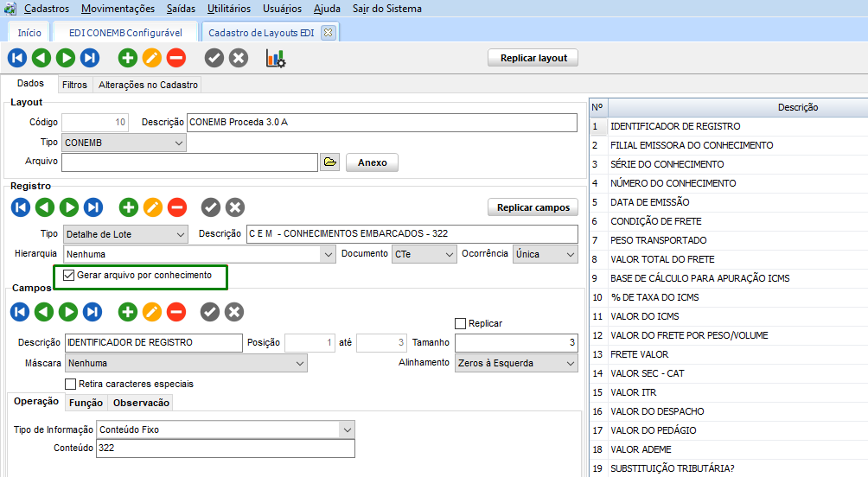Open the Utilitários menu
The image size is (868, 477).
228,9
